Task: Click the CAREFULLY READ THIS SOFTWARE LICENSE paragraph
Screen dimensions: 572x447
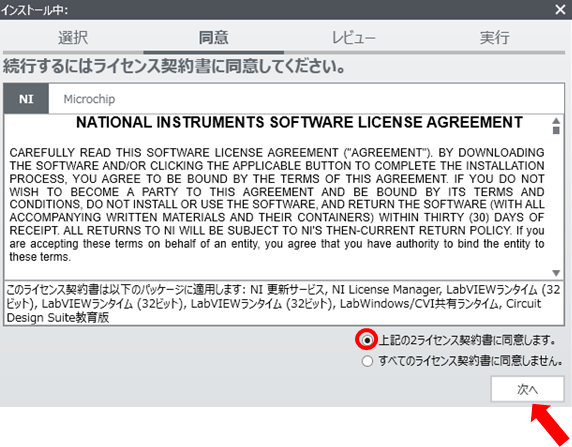Action: click(x=277, y=205)
